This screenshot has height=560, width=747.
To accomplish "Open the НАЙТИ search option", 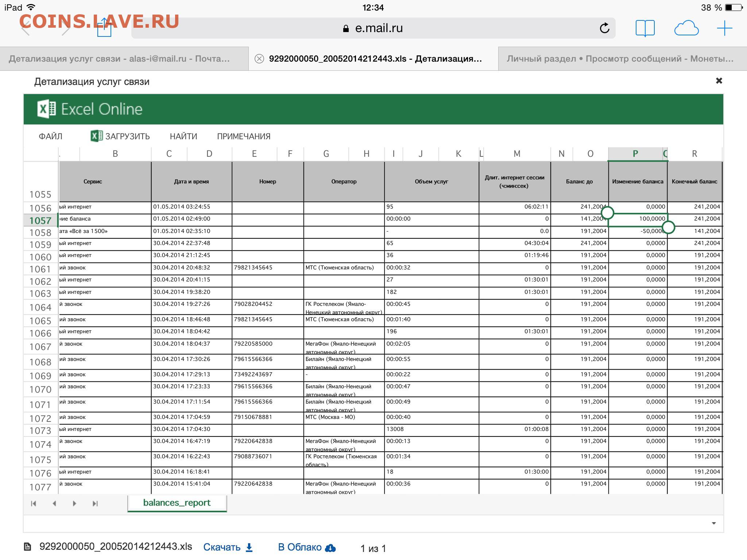I will pos(183,136).
